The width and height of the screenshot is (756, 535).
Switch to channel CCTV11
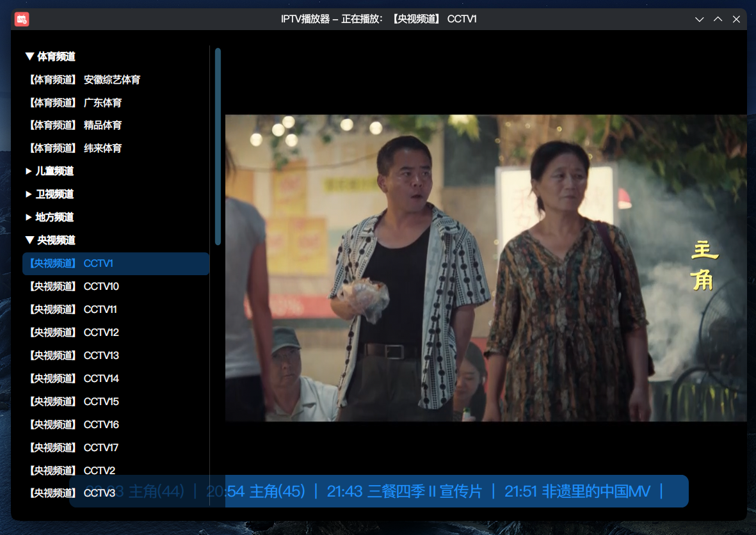tap(116, 310)
